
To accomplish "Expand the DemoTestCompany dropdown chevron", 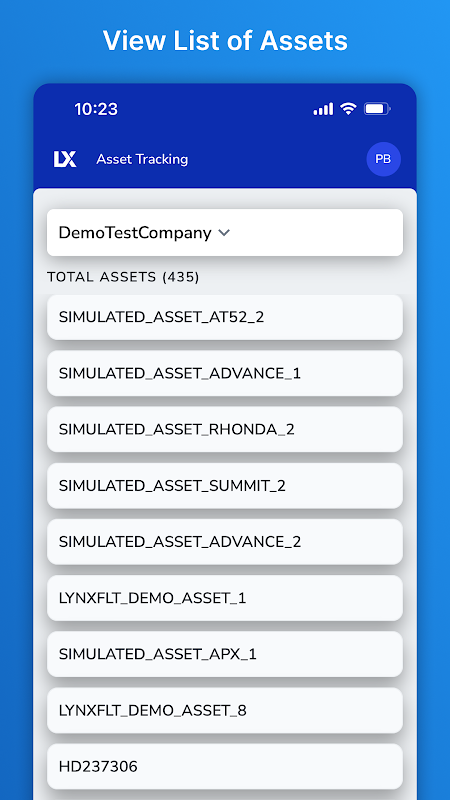I will click(x=224, y=233).
